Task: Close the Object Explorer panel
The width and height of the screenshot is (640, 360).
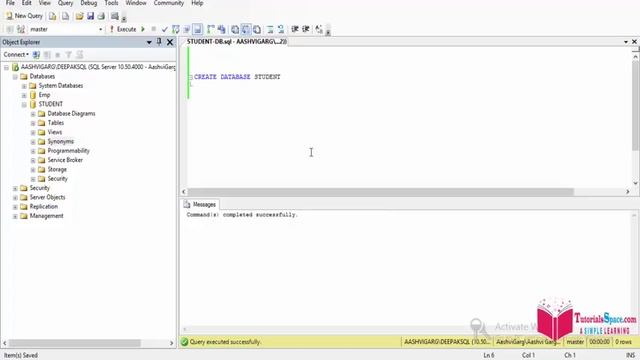Action: (x=170, y=42)
